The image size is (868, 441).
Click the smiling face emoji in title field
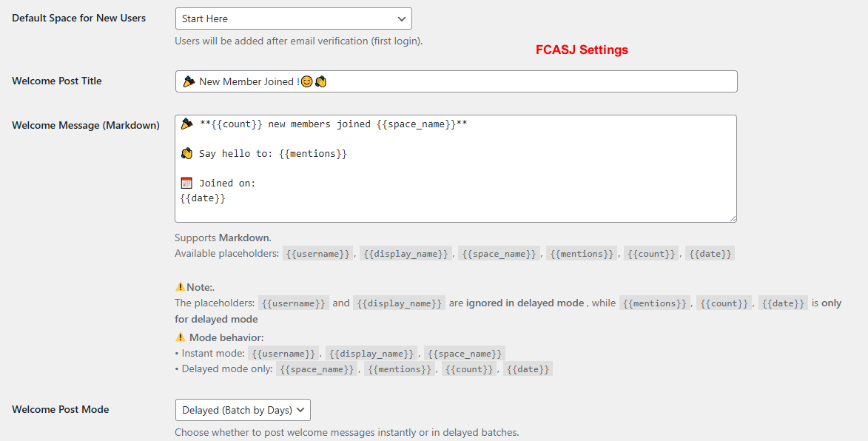(x=306, y=82)
